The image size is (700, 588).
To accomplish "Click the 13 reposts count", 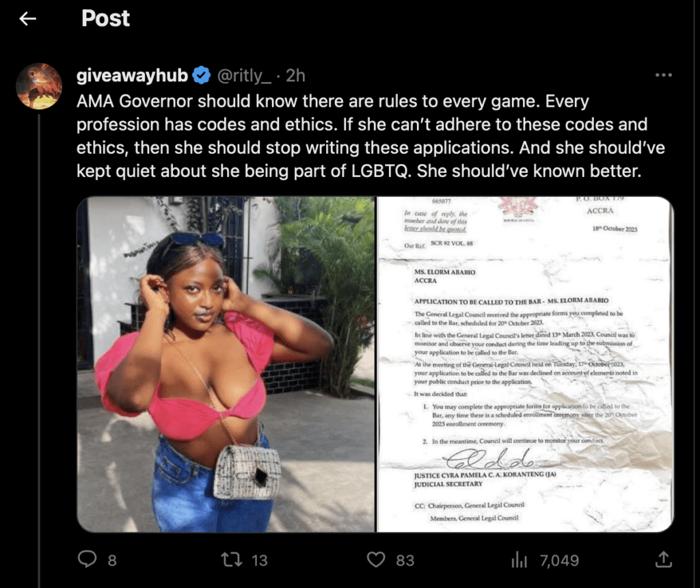I will click(259, 561).
